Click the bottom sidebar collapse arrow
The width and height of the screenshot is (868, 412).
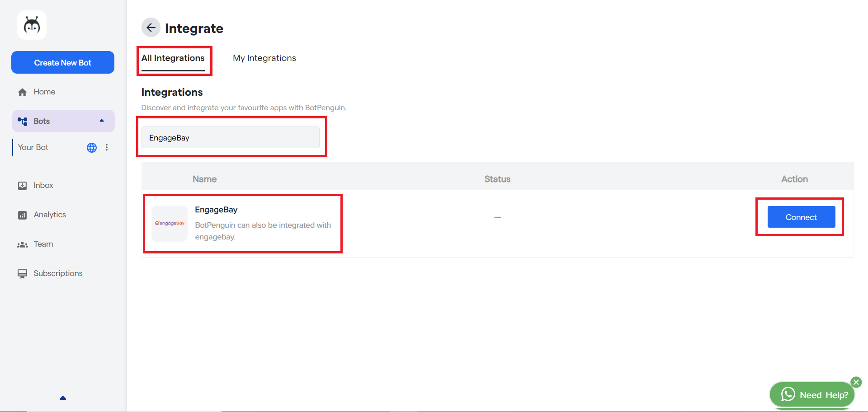click(63, 398)
